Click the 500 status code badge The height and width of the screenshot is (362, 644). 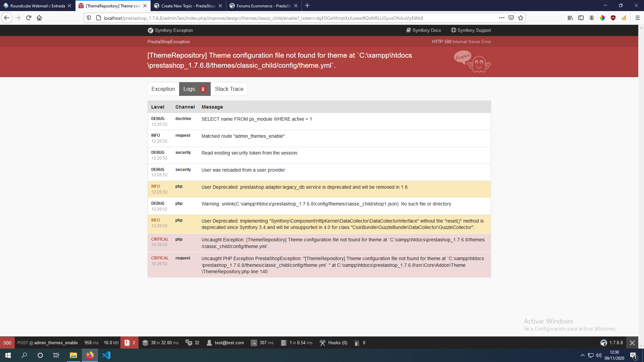tap(7, 343)
